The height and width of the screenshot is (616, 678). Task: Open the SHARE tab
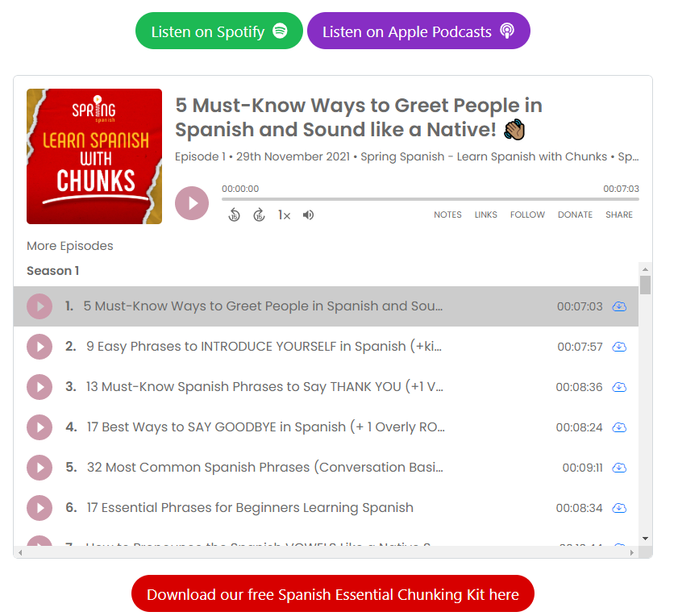pyautogui.click(x=619, y=214)
